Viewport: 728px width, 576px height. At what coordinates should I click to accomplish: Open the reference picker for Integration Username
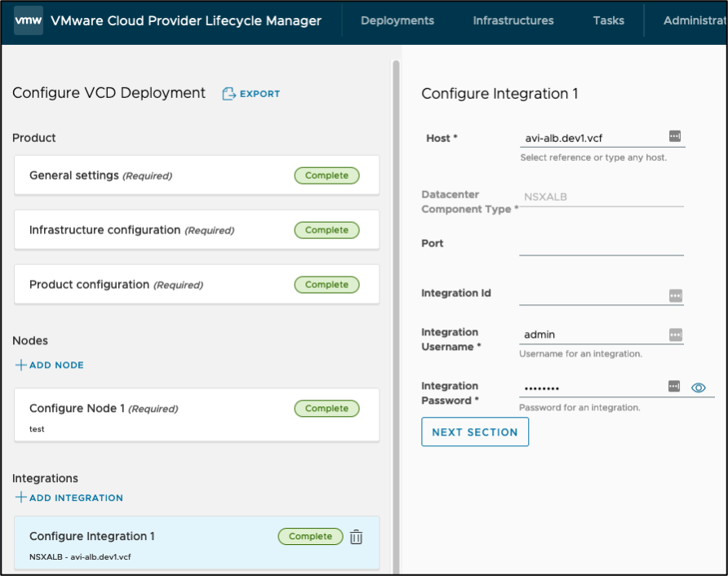coord(675,335)
